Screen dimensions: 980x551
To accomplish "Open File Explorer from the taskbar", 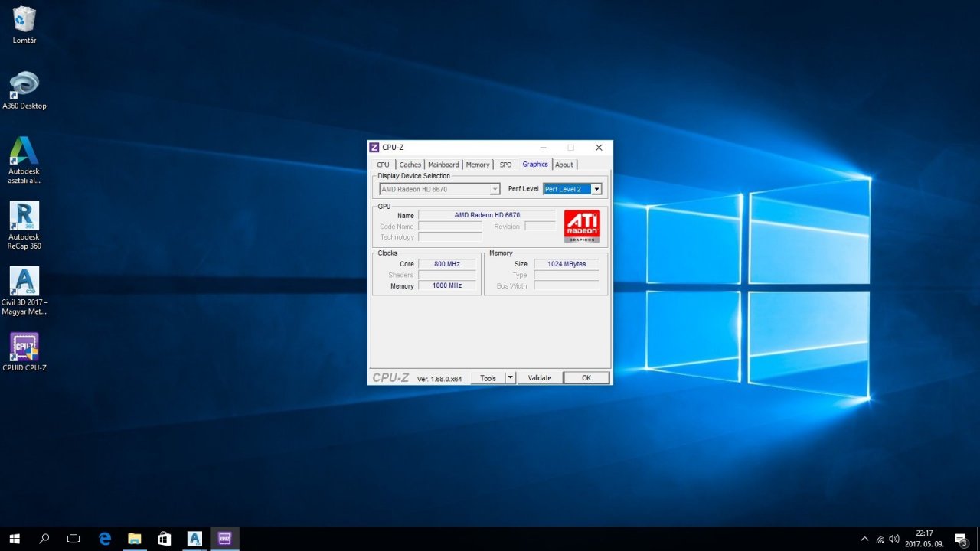I will (135, 539).
